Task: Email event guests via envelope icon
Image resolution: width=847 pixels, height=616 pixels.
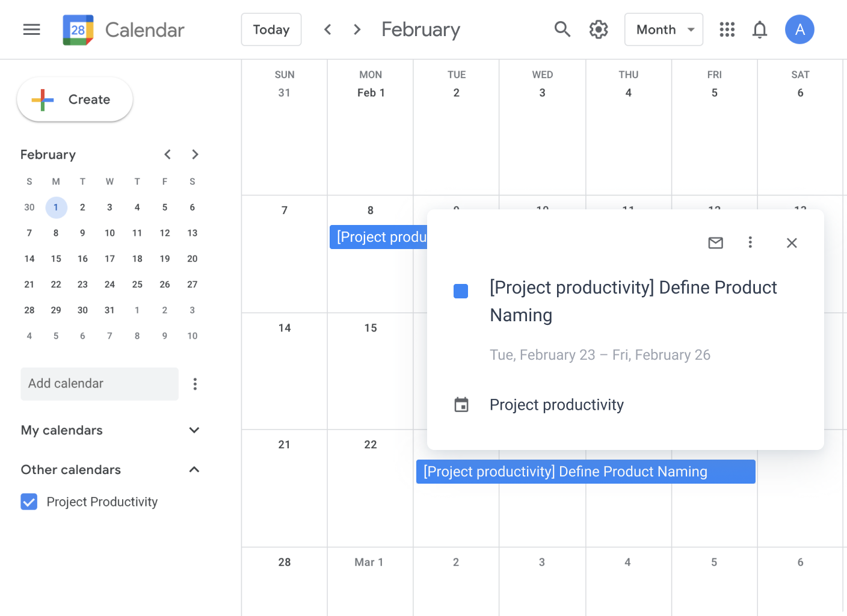Action: tap(715, 243)
